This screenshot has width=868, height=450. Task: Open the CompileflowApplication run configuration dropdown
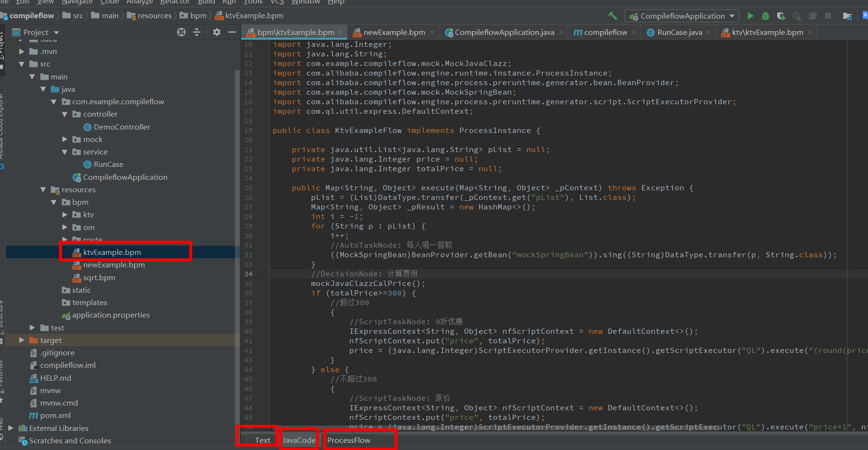click(x=682, y=16)
